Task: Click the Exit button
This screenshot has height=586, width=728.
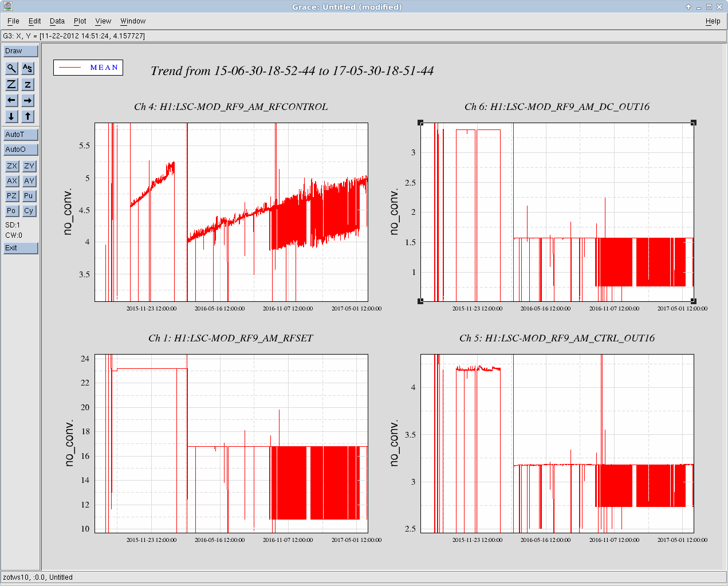Action: (21, 248)
